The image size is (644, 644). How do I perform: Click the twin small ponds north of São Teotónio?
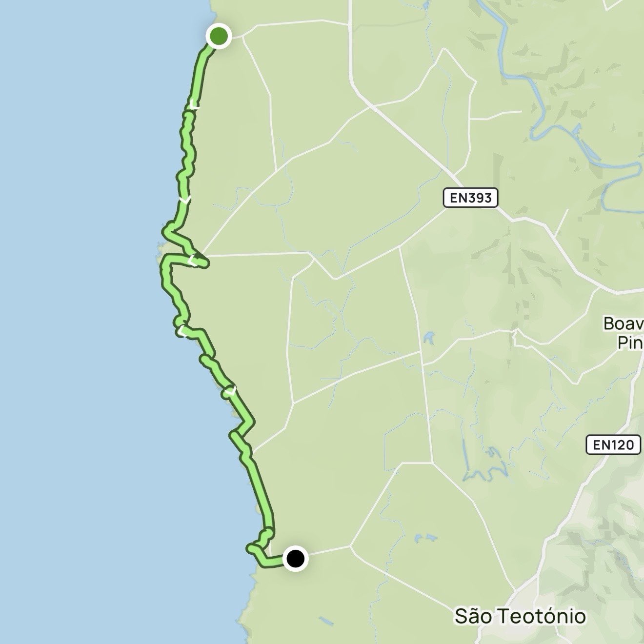[423, 538]
